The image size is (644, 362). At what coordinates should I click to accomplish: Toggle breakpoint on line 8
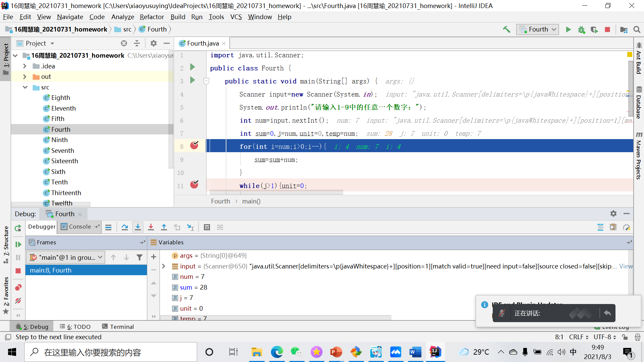coord(194,145)
